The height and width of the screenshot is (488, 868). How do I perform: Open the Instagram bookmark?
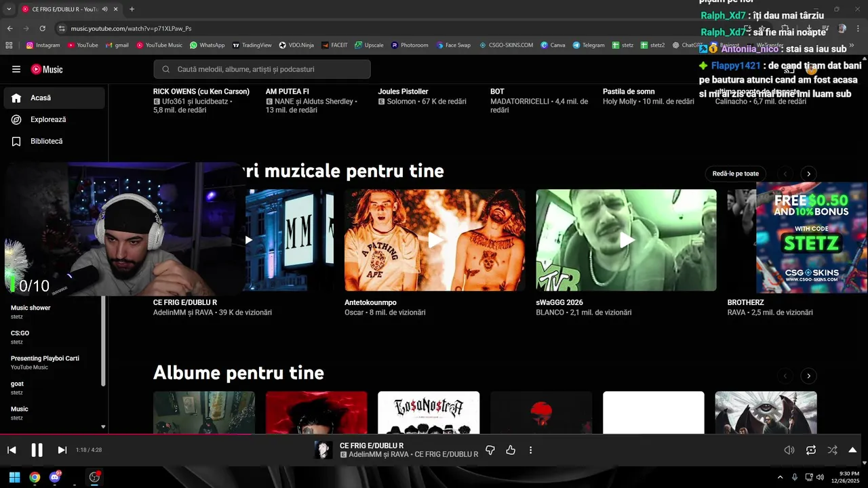click(43, 45)
